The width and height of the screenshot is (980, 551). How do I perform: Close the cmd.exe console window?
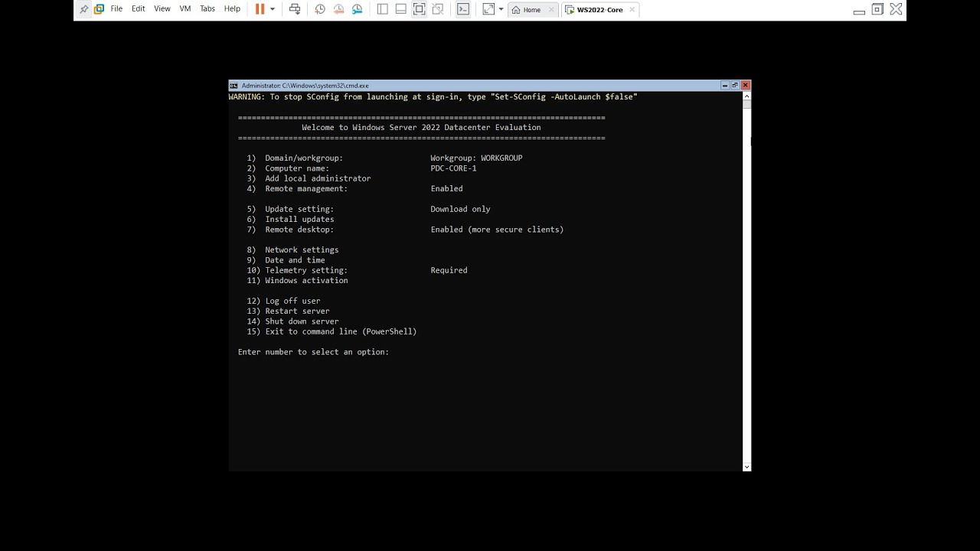746,86
